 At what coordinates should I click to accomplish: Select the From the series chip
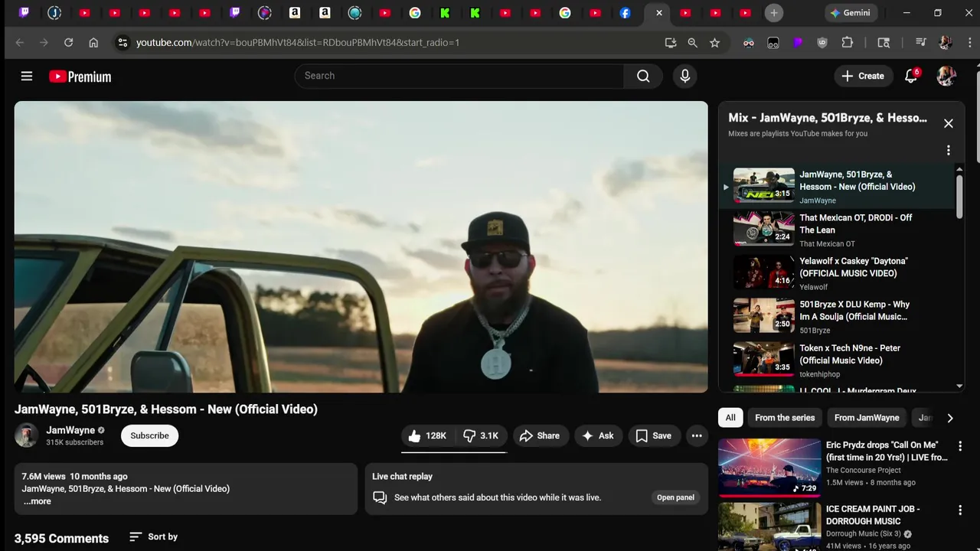click(785, 418)
